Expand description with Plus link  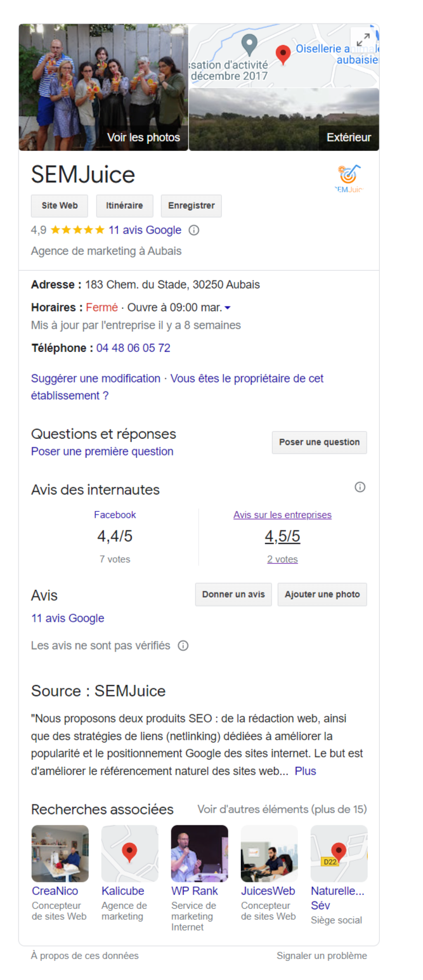pyautogui.click(x=305, y=771)
